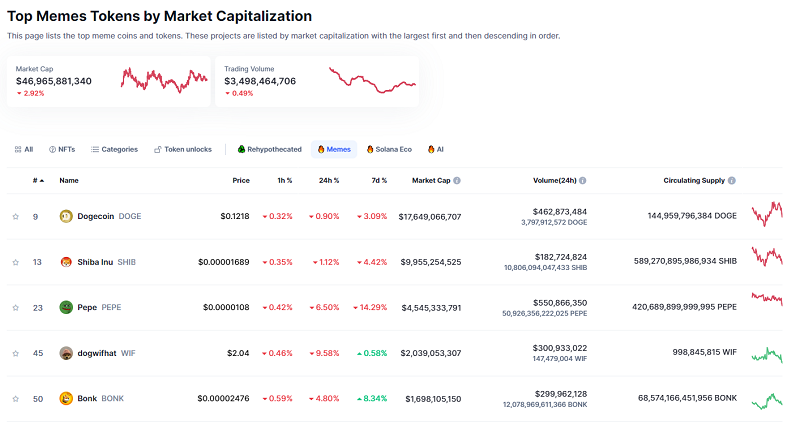800x425 pixels.
Task: Open the Categories page link
Action: coord(114,149)
